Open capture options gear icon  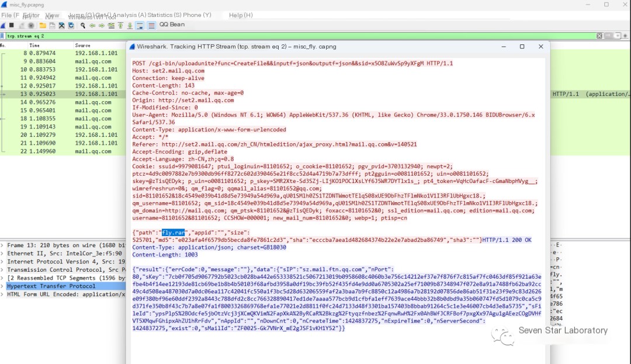point(31,25)
